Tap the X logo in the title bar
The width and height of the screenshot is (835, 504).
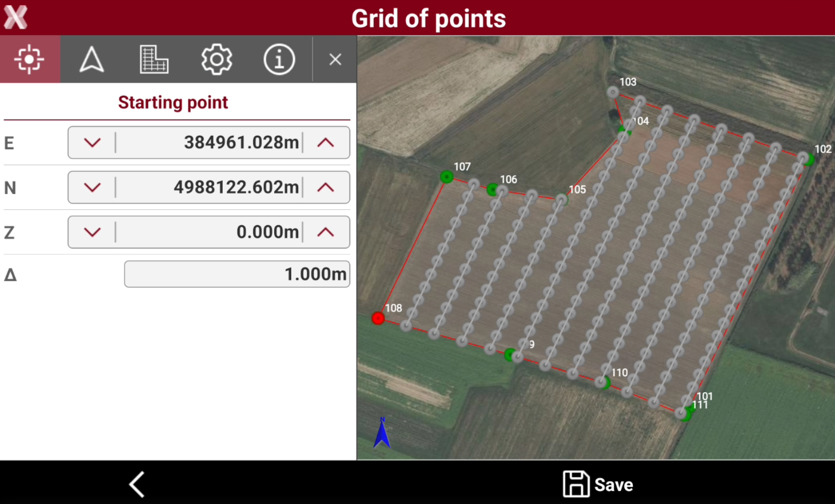[x=15, y=17]
